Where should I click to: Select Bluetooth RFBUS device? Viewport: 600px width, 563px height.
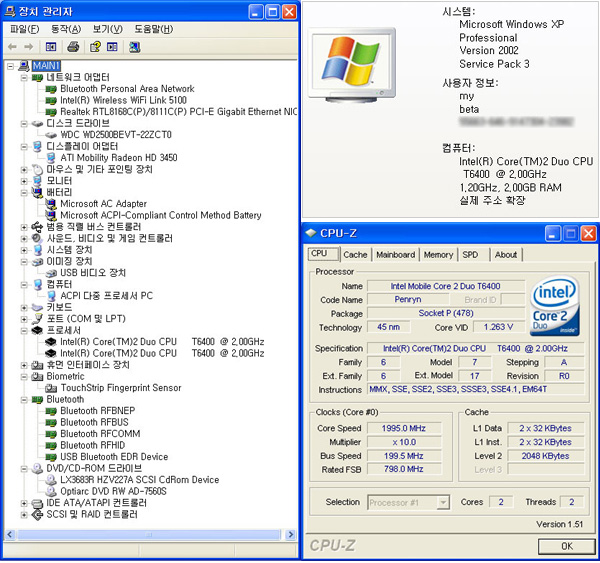94,422
